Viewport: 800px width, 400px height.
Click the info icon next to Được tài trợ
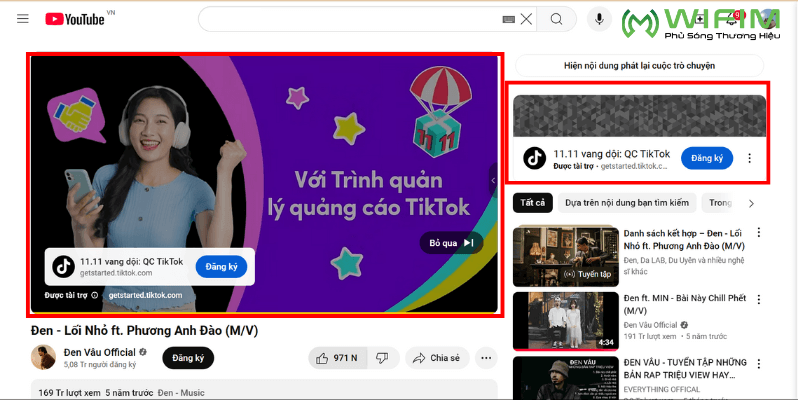[x=94, y=295]
